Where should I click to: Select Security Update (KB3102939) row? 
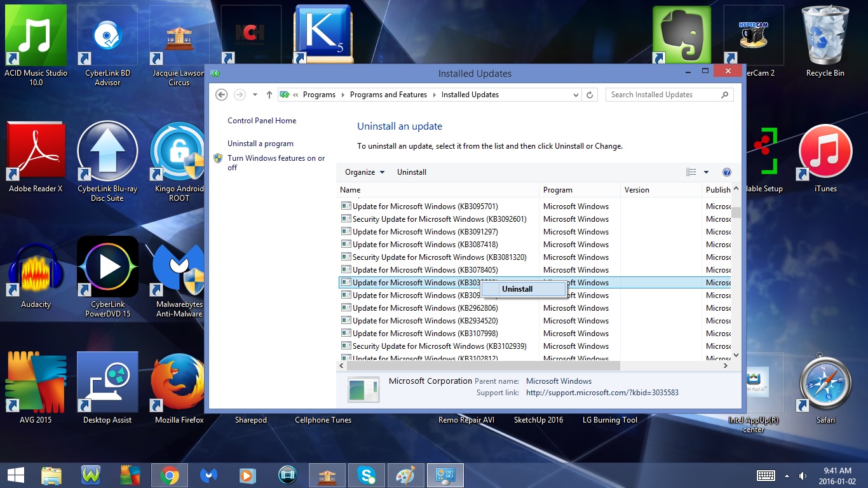[534, 346]
